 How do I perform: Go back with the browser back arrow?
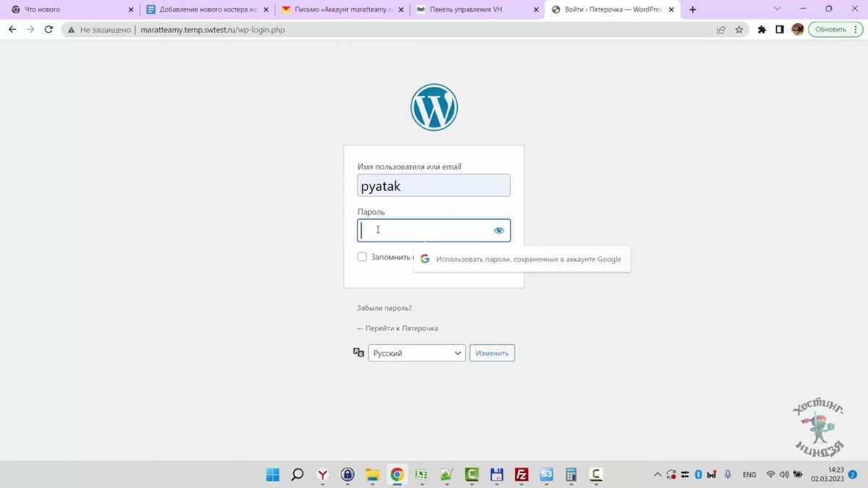[x=12, y=30]
